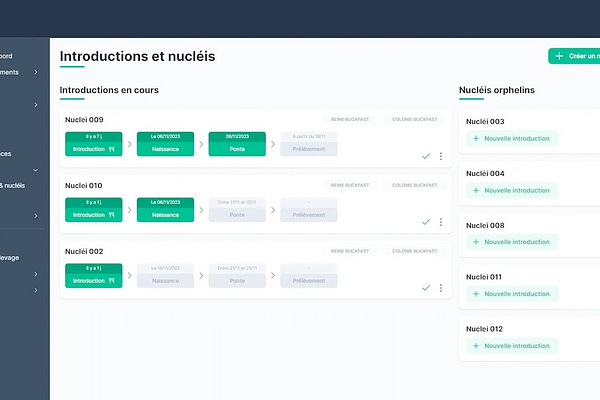
Task: Open the three-dot menu for Nucléi 002
Action: coord(441,288)
